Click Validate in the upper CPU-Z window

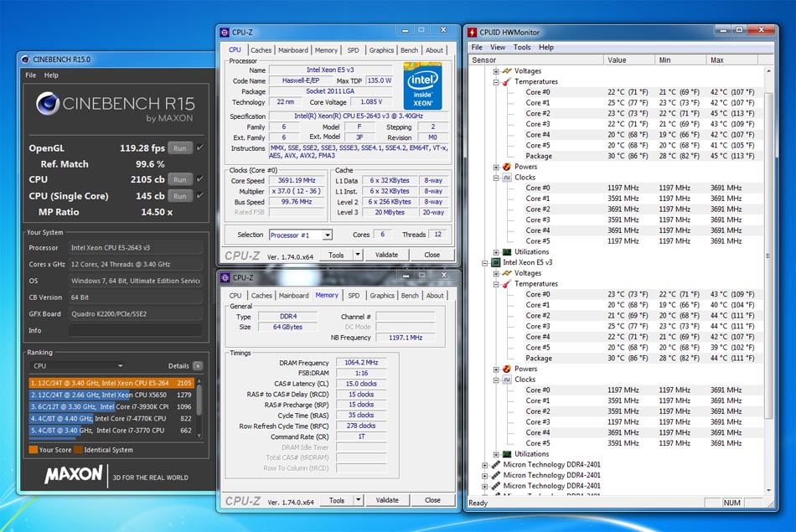click(387, 255)
